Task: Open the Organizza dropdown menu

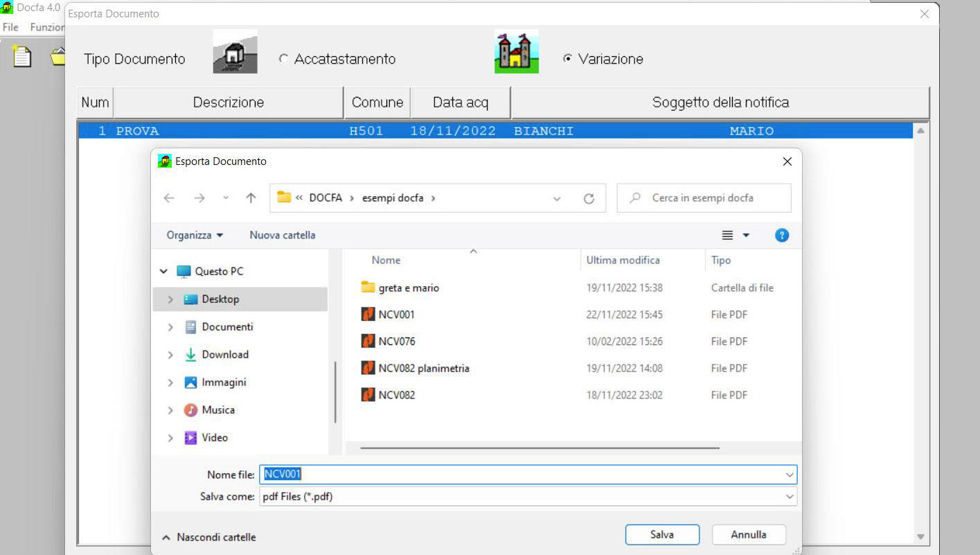Action: coord(195,236)
